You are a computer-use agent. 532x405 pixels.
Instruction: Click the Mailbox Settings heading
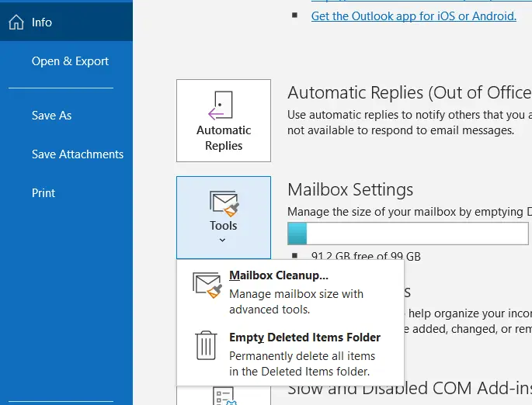coord(350,189)
